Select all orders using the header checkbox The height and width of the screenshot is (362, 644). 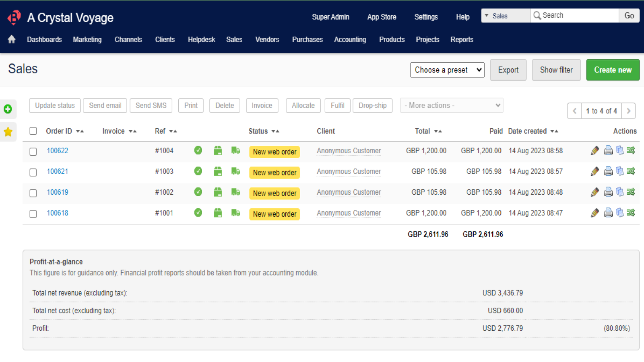point(33,131)
